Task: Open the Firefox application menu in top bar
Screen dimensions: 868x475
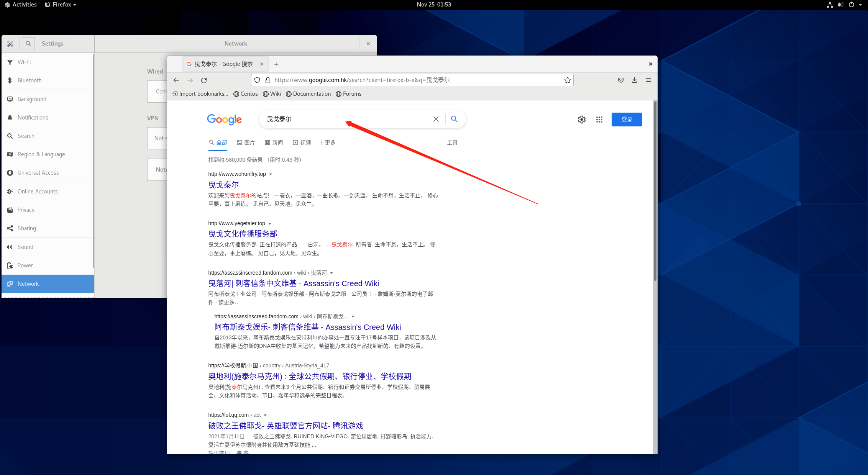Action: (x=61, y=5)
